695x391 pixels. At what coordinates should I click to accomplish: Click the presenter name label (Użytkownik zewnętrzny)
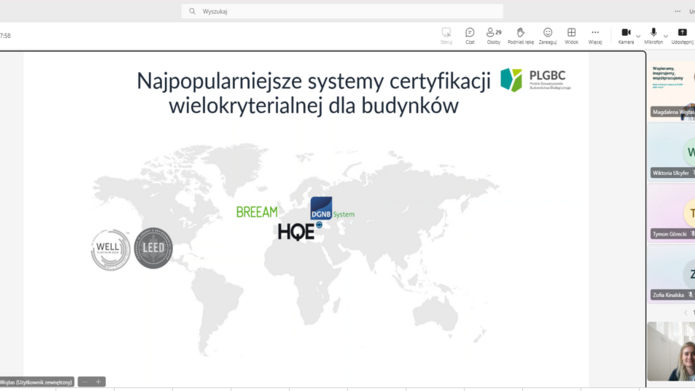(x=36, y=382)
